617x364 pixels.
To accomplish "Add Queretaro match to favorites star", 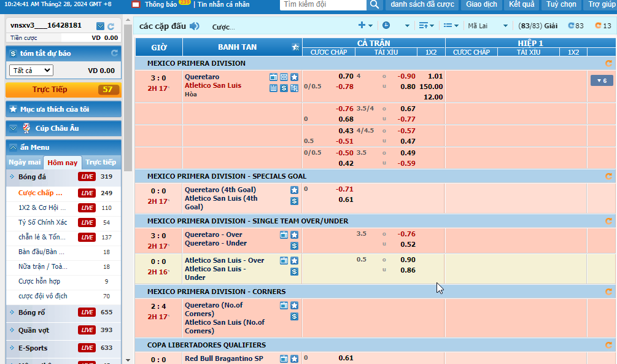I will pos(294,77).
